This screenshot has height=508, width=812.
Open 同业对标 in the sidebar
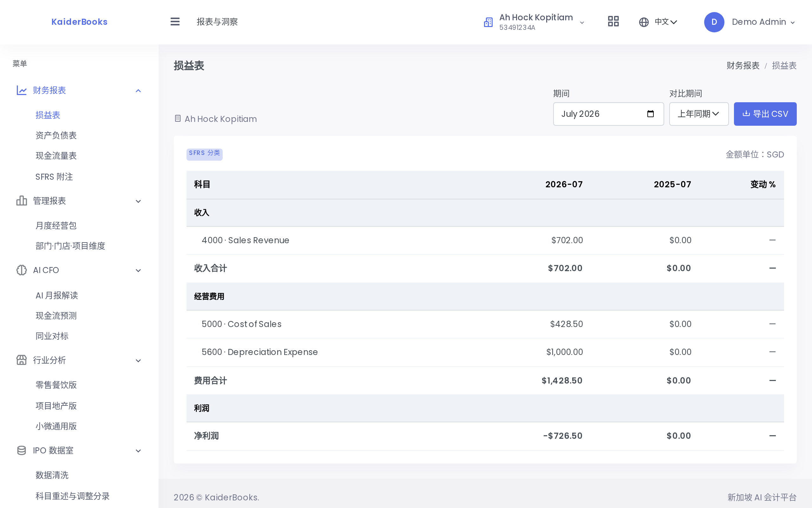[52, 336]
